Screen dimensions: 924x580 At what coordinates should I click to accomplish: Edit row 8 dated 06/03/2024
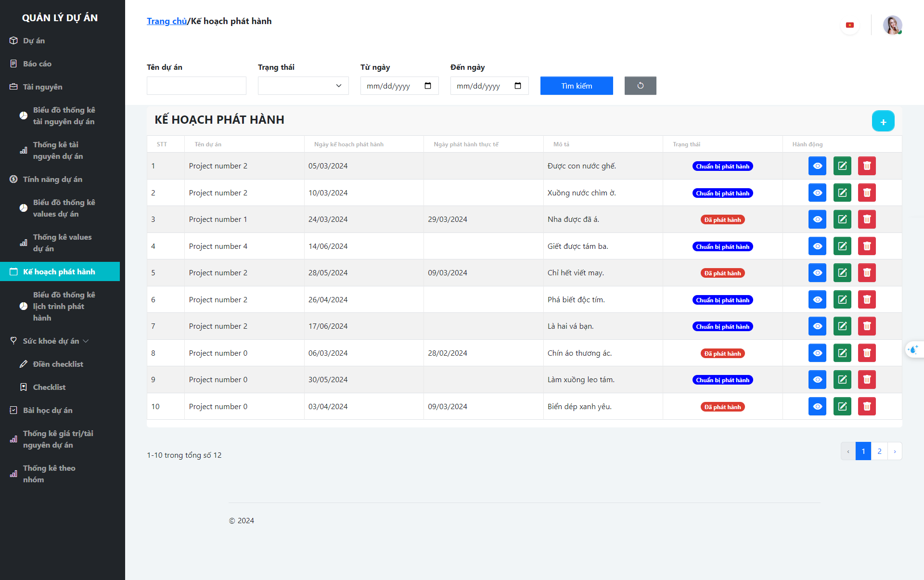pos(842,353)
